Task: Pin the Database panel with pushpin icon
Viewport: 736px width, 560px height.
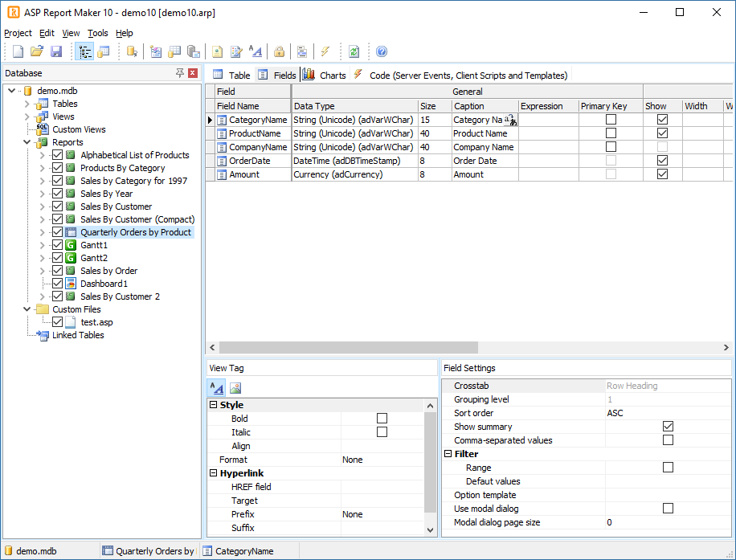Action: tap(180, 73)
